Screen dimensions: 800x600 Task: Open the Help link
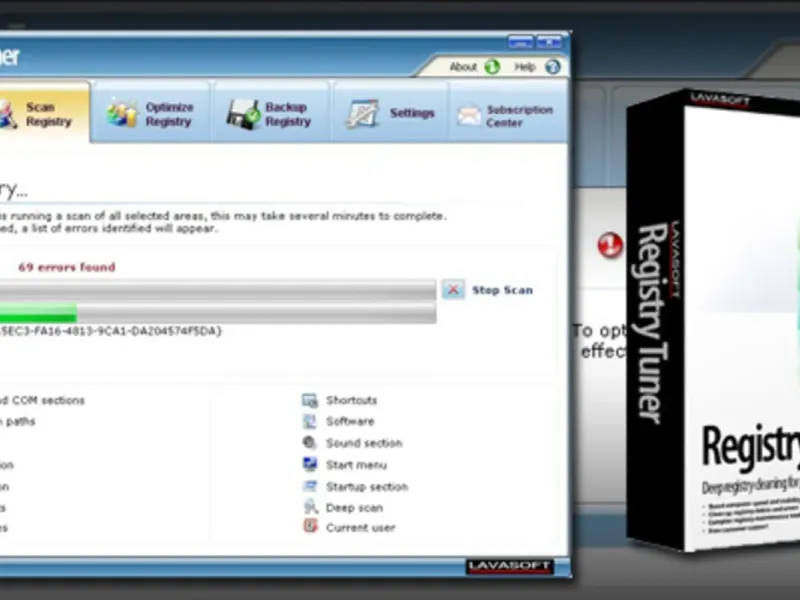click(x=524, y=67)
